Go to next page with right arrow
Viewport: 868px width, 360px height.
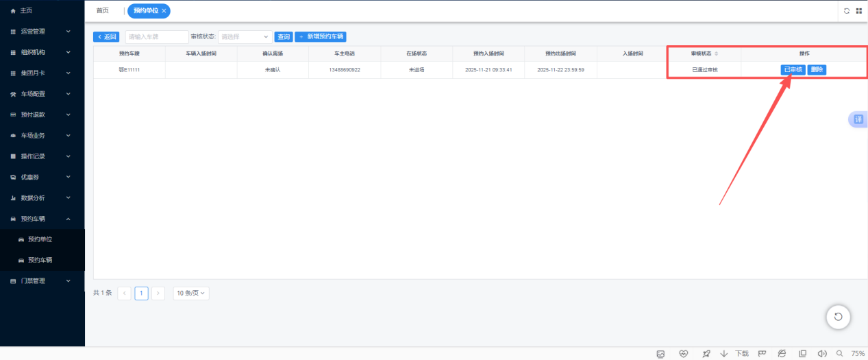coord(158,293)
